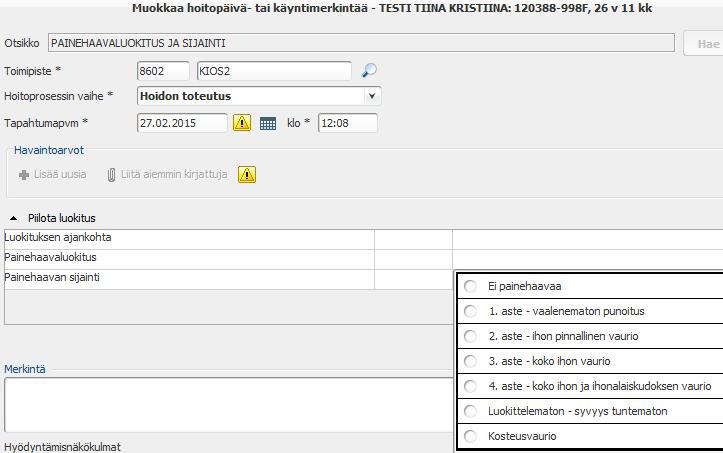The width and height of the screenshot is (723, 453).
Task: Click inside the Merkintä text area
Action: pos(229,405)
